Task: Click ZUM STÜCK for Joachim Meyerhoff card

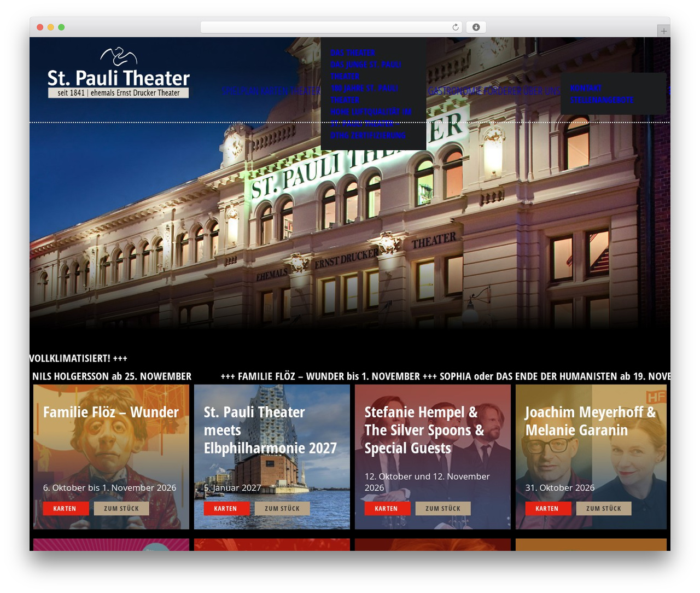Action: 604,508
